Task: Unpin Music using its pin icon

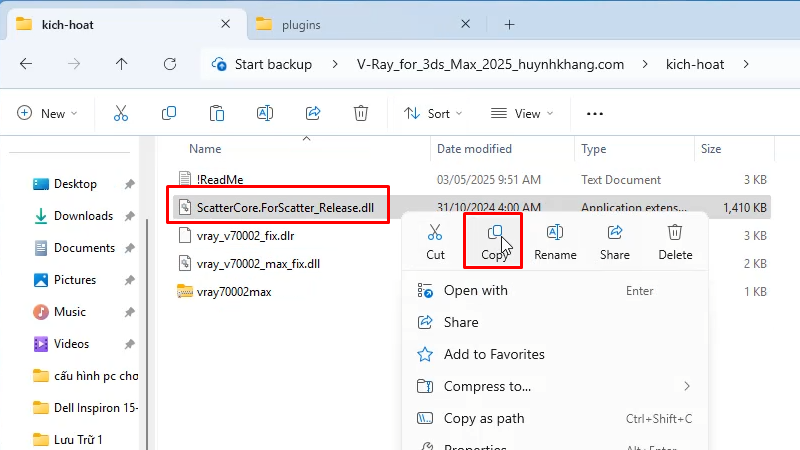Action: tap(130, 312)
